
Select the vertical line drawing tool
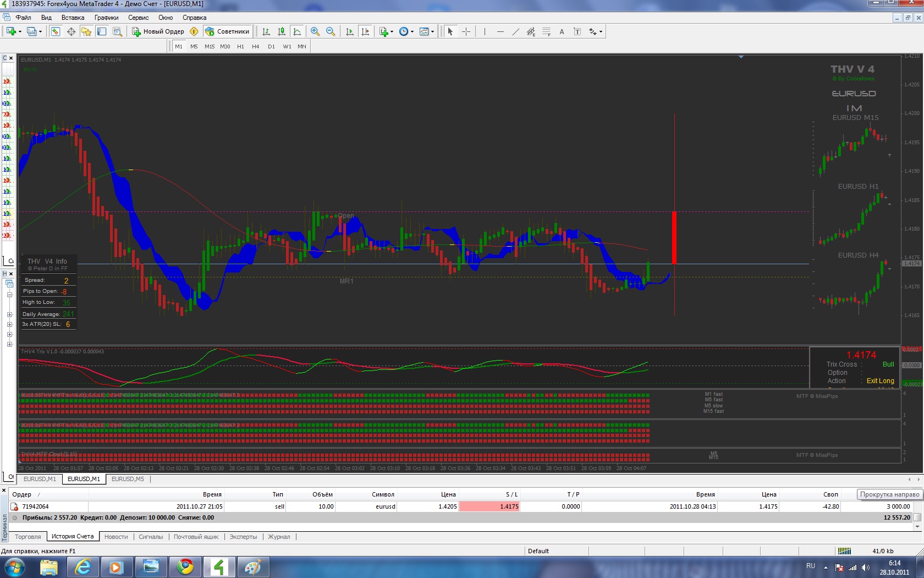(485, 31)
